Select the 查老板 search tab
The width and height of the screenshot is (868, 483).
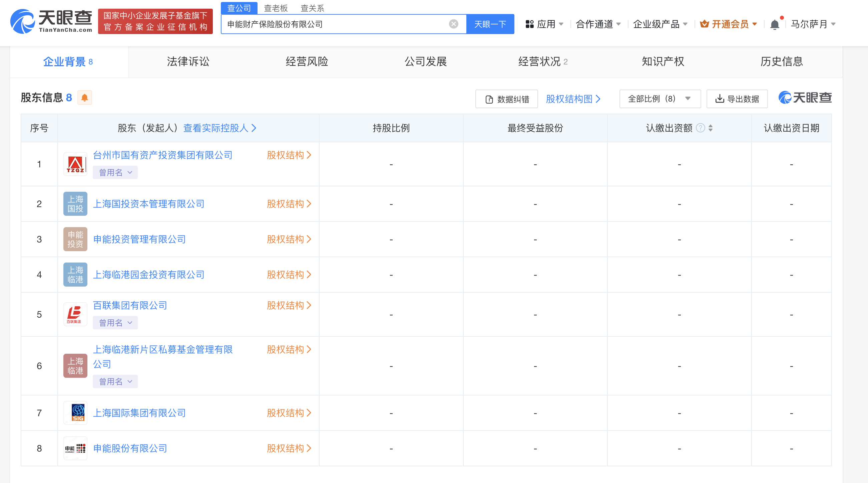[275, 8]
